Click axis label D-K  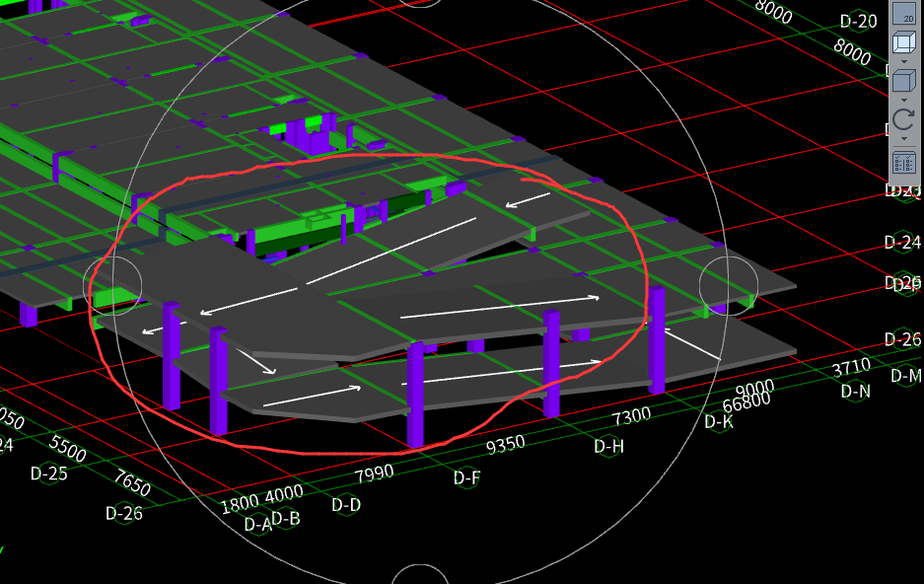719,422
